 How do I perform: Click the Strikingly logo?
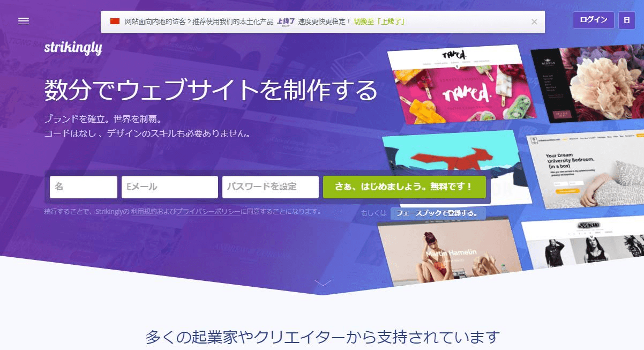(74, 48)
